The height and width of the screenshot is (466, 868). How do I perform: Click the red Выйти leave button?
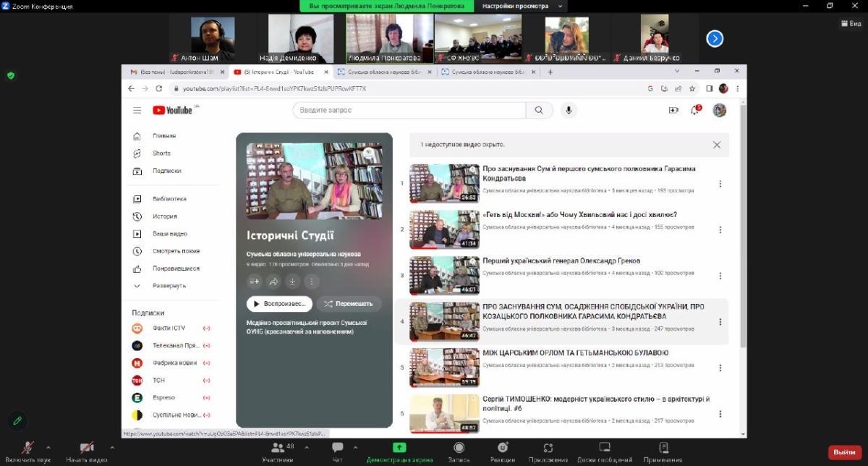tap(844, 452)
